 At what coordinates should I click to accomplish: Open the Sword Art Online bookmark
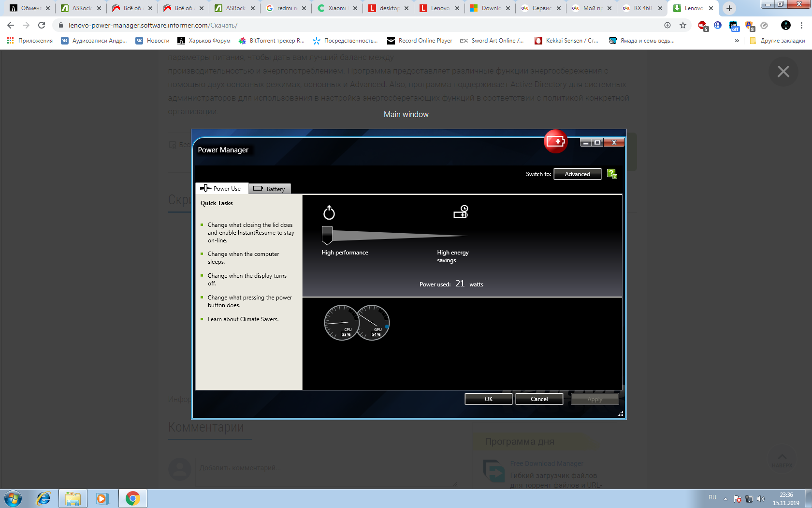point(492,41)
